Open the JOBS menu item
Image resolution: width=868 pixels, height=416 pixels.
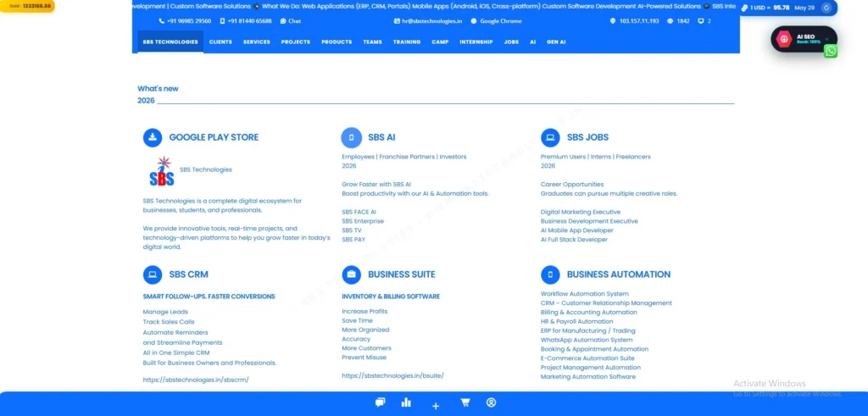tap(511, 42)
